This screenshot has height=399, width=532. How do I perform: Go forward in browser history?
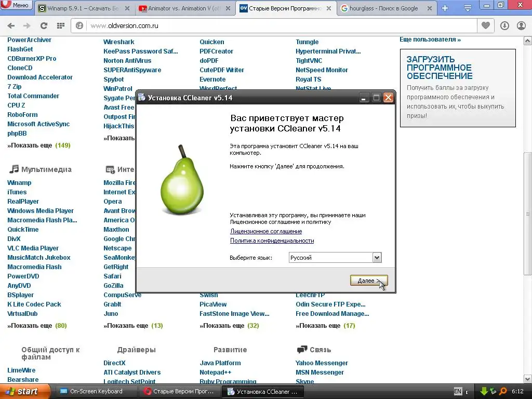click(27, 26)
